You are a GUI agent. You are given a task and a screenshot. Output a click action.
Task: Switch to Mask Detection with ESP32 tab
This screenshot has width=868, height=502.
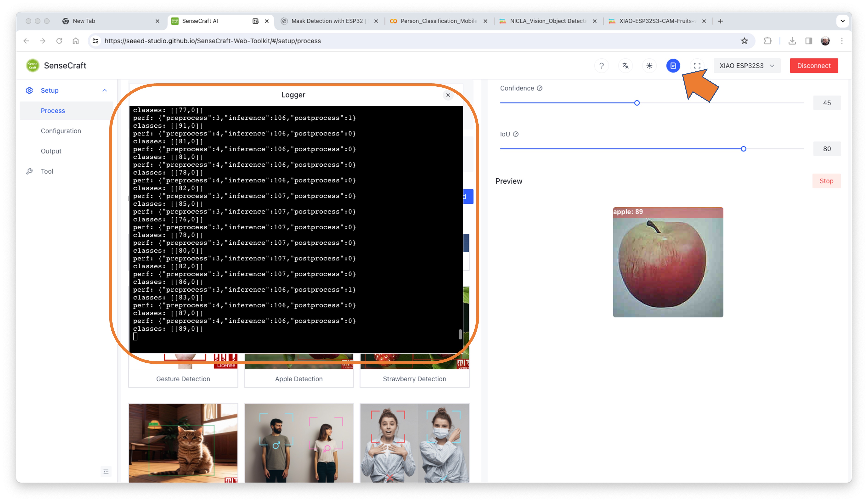click(329, 21)
